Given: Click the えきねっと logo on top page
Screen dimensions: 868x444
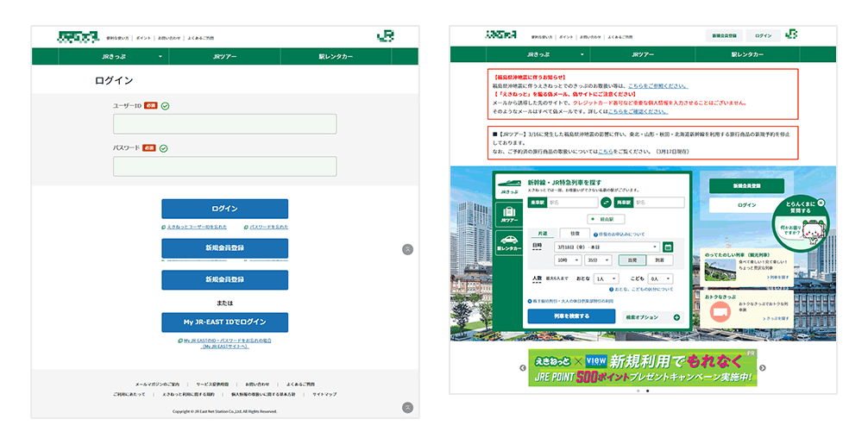Looking at the screenshot, I should tap(500, 34).
